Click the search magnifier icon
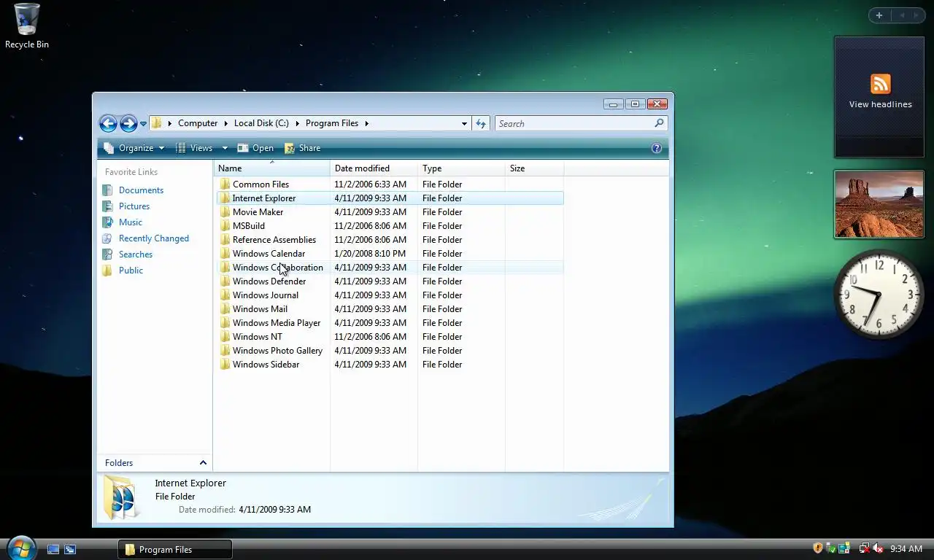This screenshot has width=934, height=560. coord(659,123)
